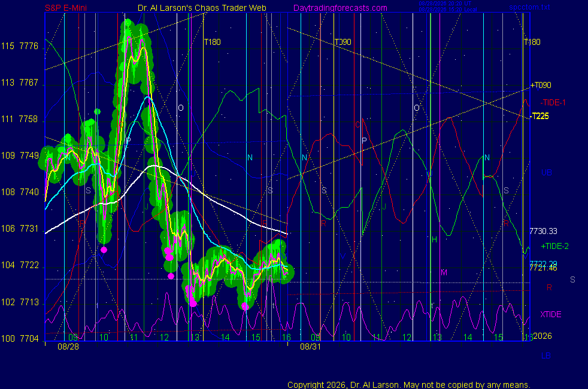The height and width of the screenshot is (389, 588).
Task: Click the '+TIDE-2' green legend label
Action: 554,246
